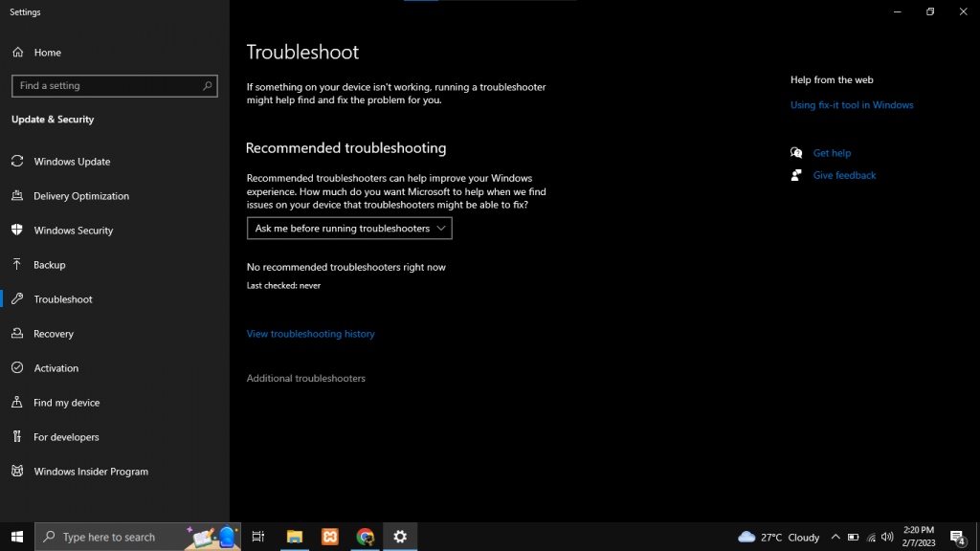Focus the Find a setting search box
The image size is (980, 551).
115,85
